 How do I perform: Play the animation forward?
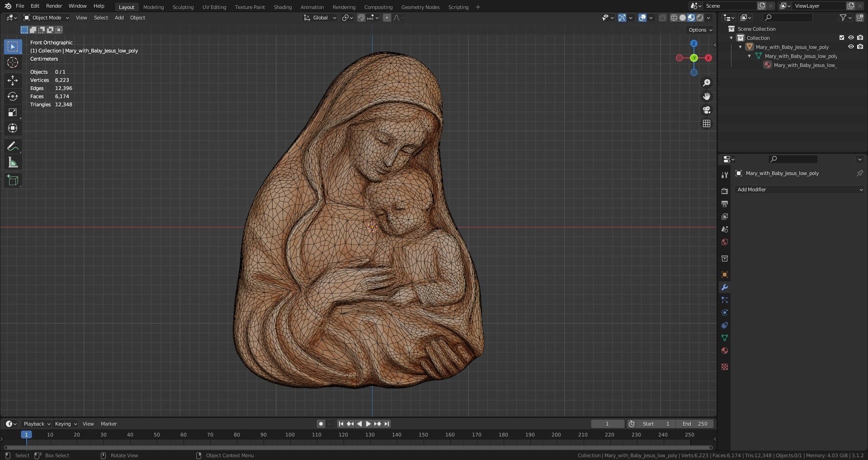point(368,424)
